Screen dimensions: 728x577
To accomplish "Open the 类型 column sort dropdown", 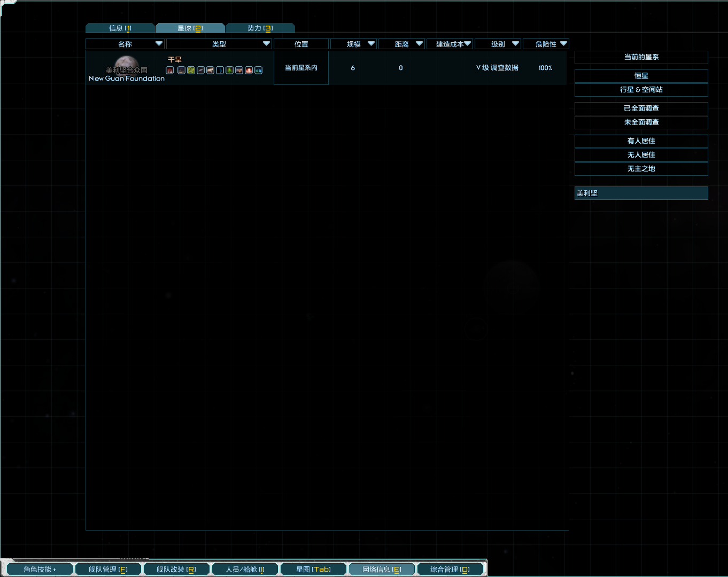I will click(x=266, y=44).
